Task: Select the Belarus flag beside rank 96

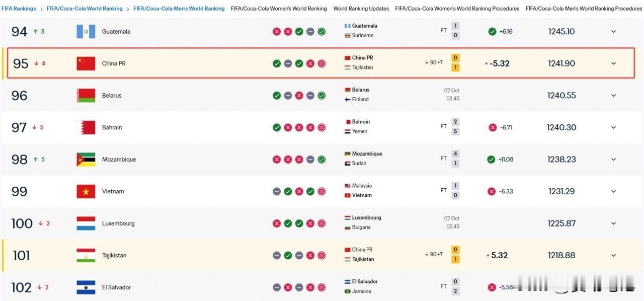Action: point(86,96)
